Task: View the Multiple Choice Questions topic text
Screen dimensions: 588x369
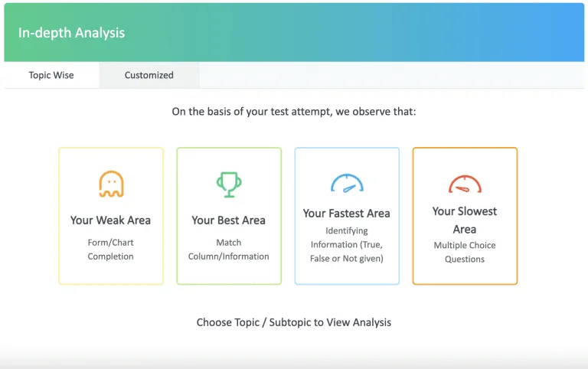Action: coord(464,252)
